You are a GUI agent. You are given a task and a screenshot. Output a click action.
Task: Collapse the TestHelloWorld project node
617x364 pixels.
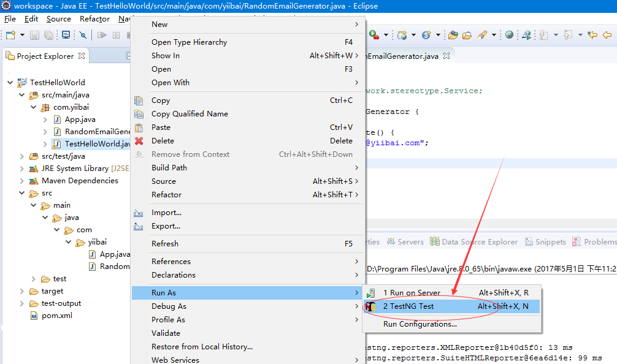tap(10, 83)
